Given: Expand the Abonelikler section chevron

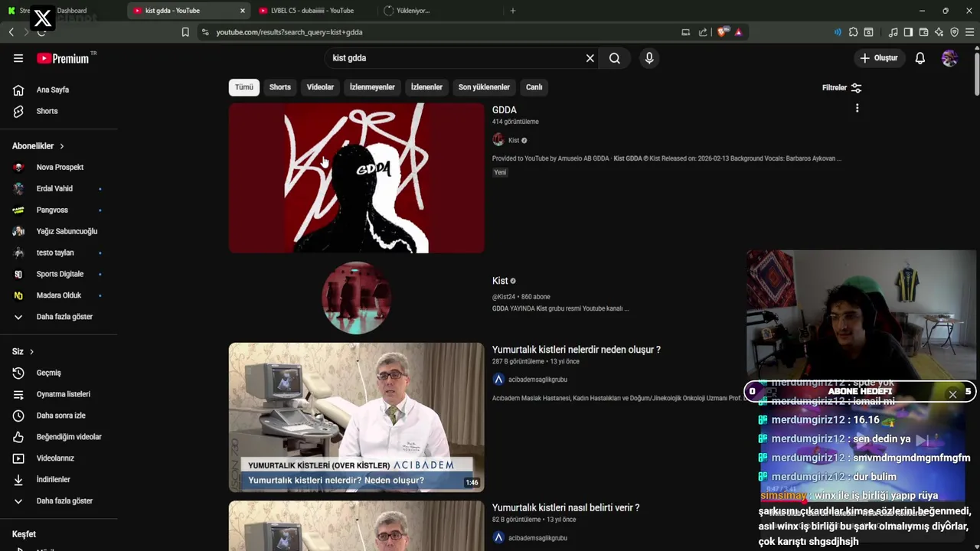Looking at the screenshot, I should pos(62,146).
